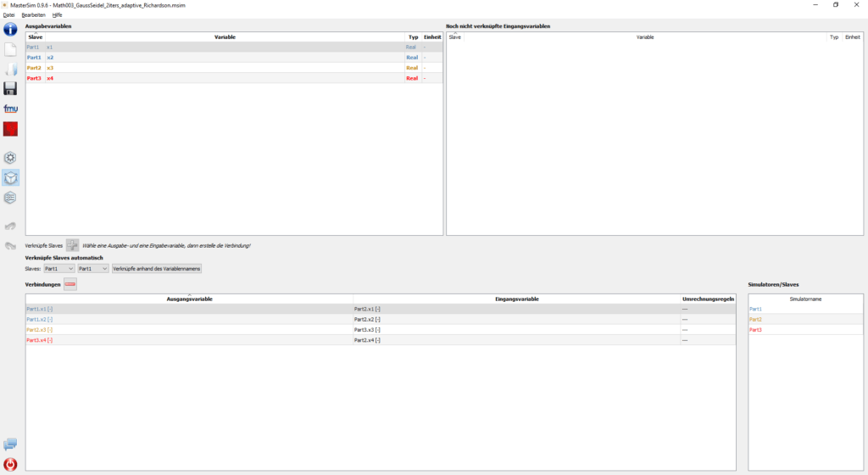Screen dimensions: 868x475
Task: Select output variable row Part1 x2
Action: [234, 58]
